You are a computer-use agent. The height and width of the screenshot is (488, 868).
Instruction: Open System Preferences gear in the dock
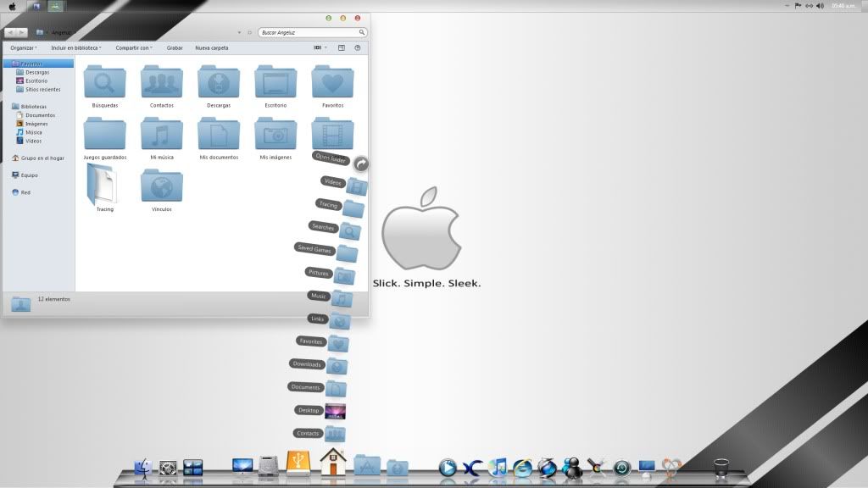168,468
